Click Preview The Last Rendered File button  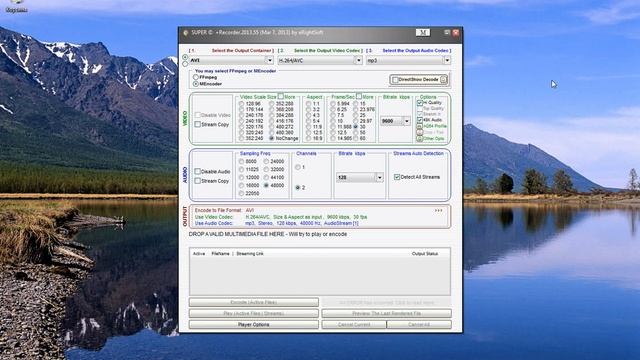[x=387, y=313]
